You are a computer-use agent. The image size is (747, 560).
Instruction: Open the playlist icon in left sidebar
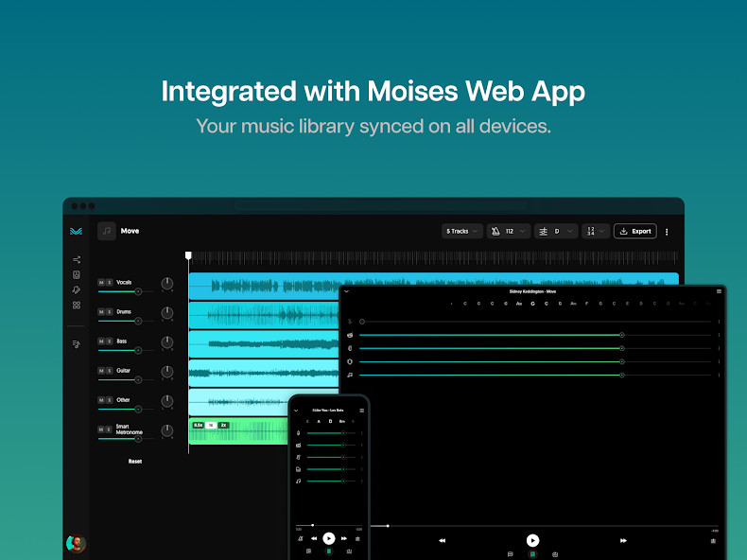[x=77, y=343]
